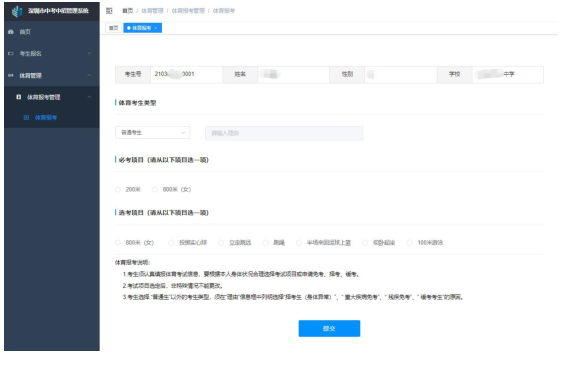
Task: Click 体育管理 in the breadcrumb
Action: pyautogui.click(x=152, y=11)
